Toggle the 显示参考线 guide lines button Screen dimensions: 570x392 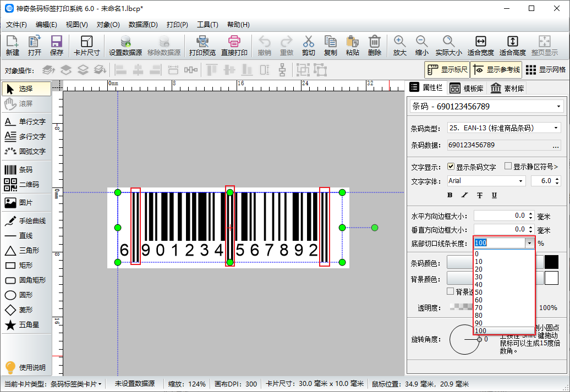(496, 70)
